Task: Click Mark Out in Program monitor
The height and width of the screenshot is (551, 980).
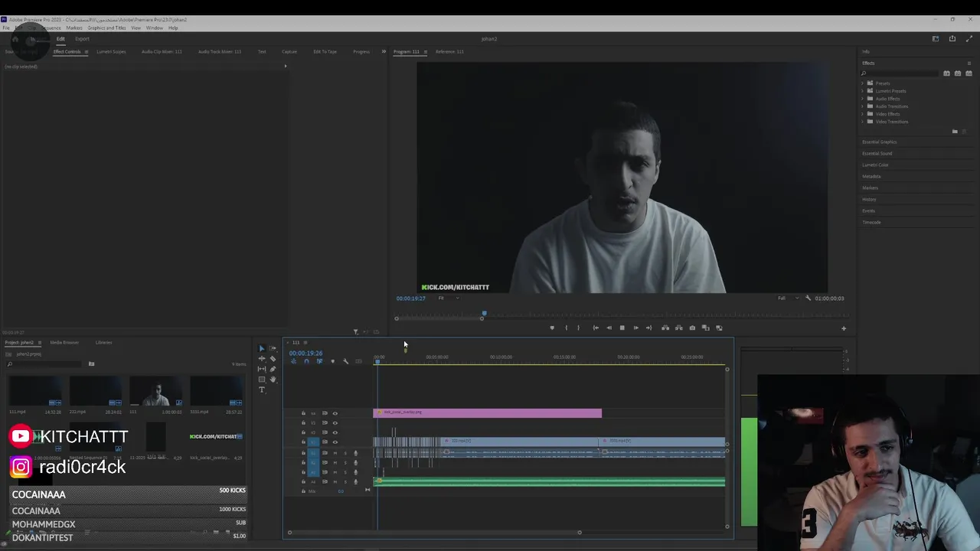Action: [x=578, y=328]
